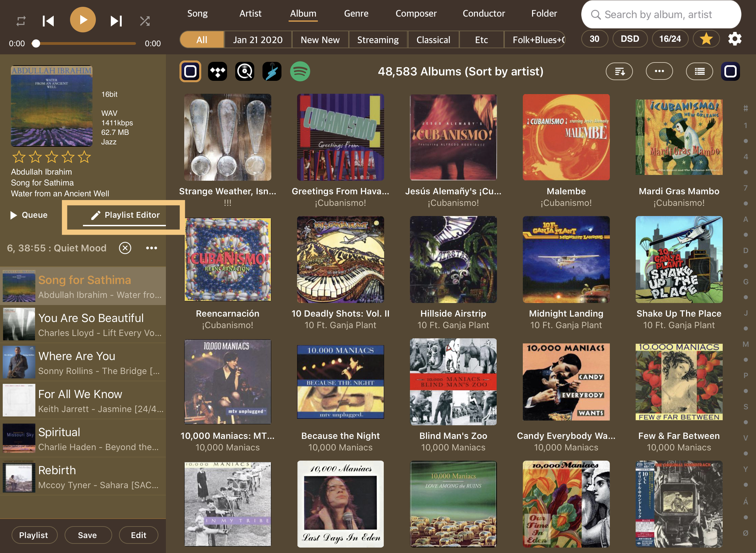756x553 pixels.
Task: Open Shake Up The Place album
Action: coord(679,260)
